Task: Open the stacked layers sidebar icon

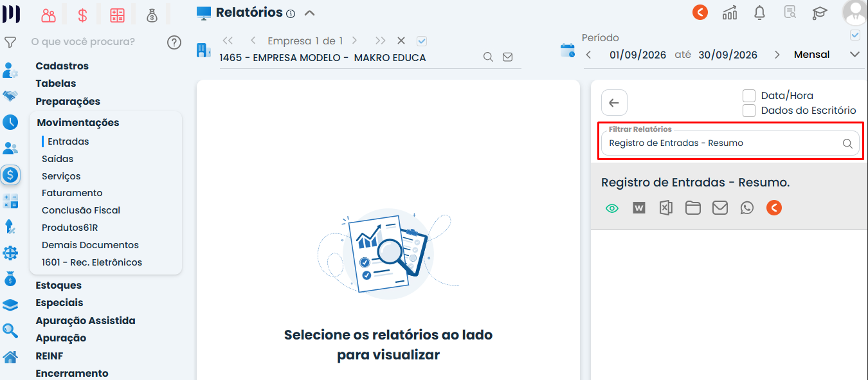Action: pos(10,305)
